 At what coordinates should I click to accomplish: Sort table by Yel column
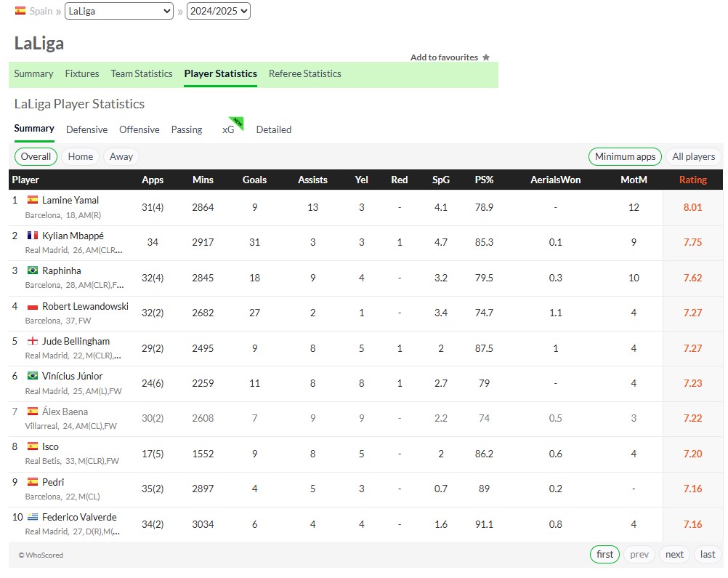tap(361, 180)
